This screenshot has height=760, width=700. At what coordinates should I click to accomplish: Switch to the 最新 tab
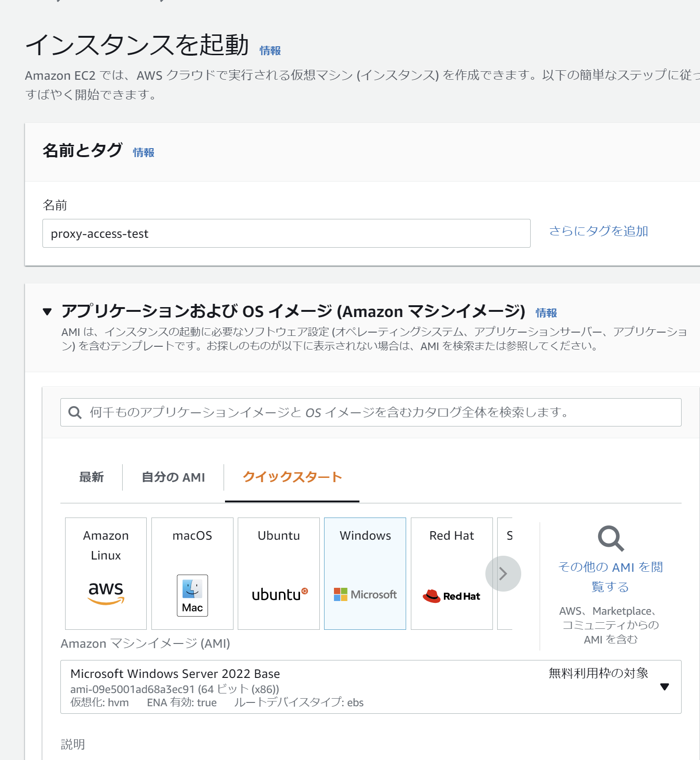click(x=92, y=477)
